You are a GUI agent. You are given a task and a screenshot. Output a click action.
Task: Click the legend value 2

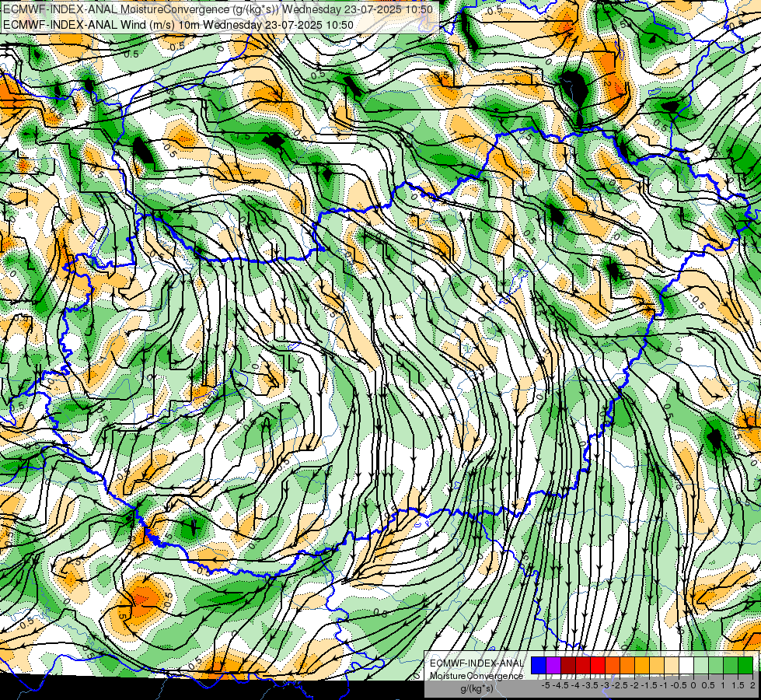click(x=752, y=685)
